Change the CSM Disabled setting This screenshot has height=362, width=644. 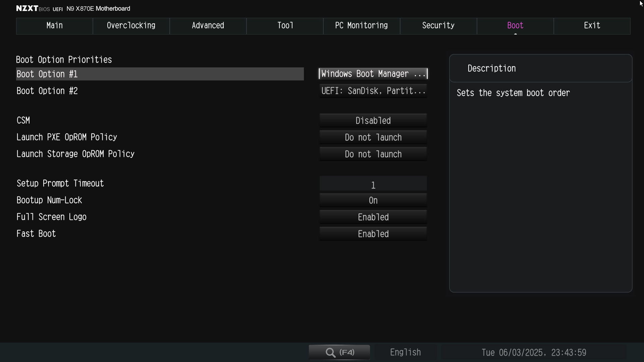pyautogui.click(x=373, y=121)
